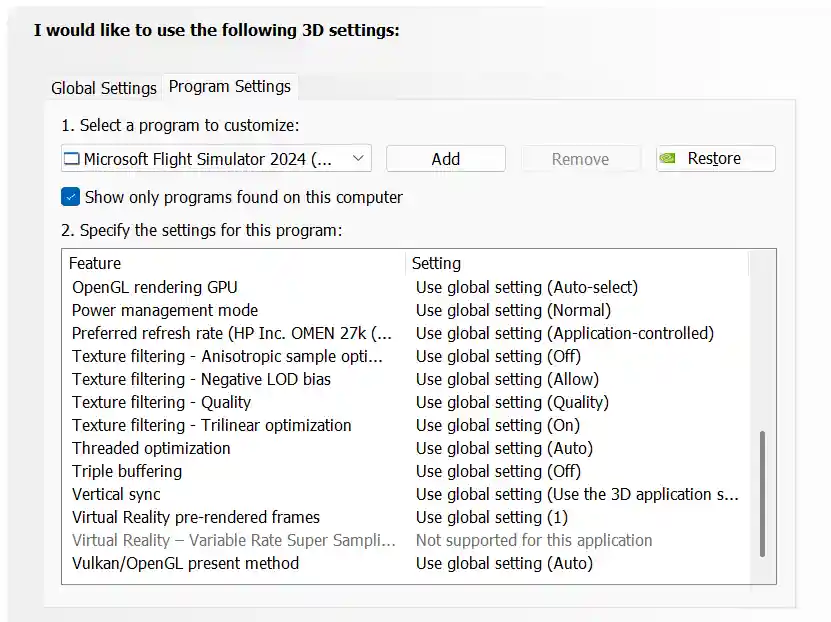Open the setting value for OpenGL rendering GPU

tap(527, 287)
